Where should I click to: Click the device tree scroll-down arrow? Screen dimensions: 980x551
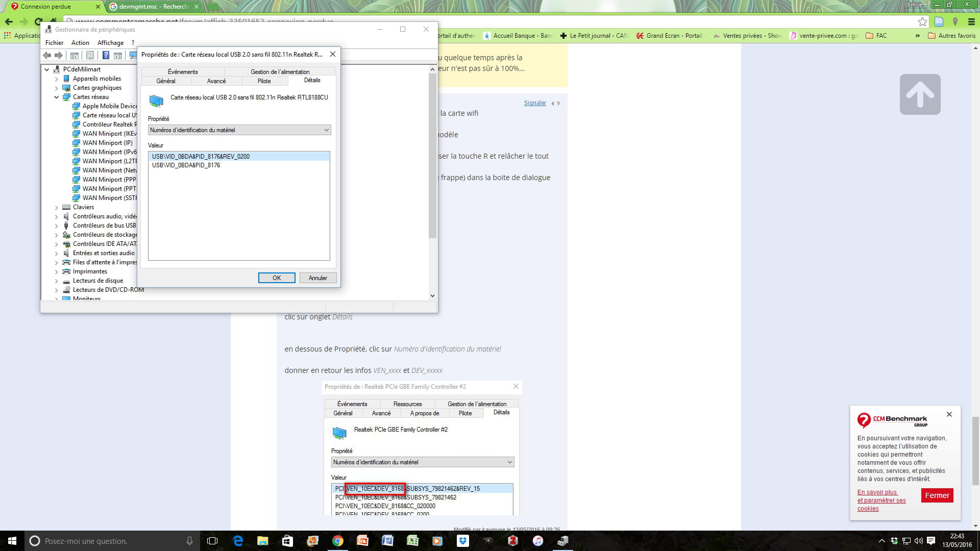pos(432,295)
